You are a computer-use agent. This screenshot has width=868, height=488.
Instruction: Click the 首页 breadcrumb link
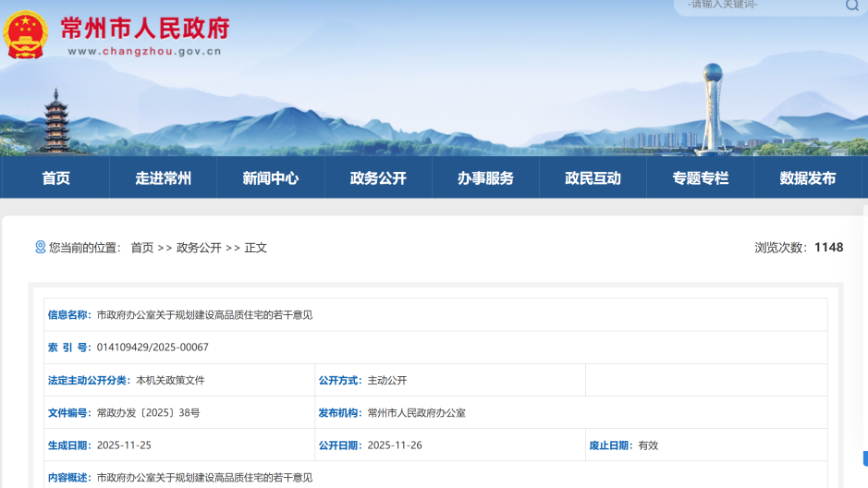coord(141,248)
